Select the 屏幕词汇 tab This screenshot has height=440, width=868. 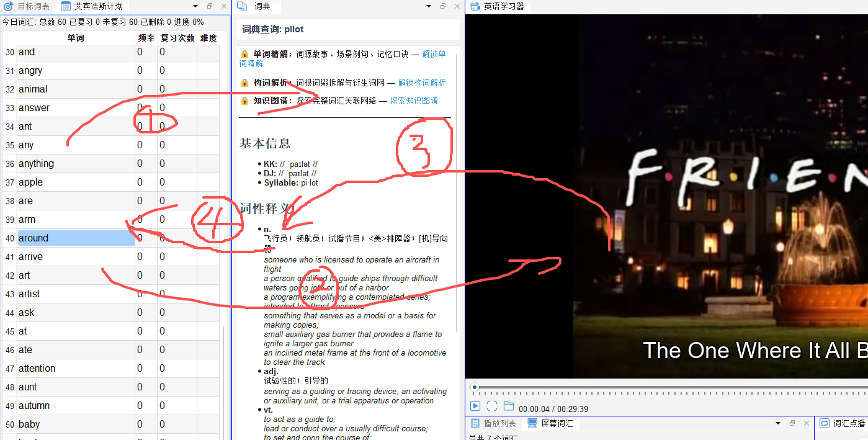pyautogui.click(x=550, y=423)
